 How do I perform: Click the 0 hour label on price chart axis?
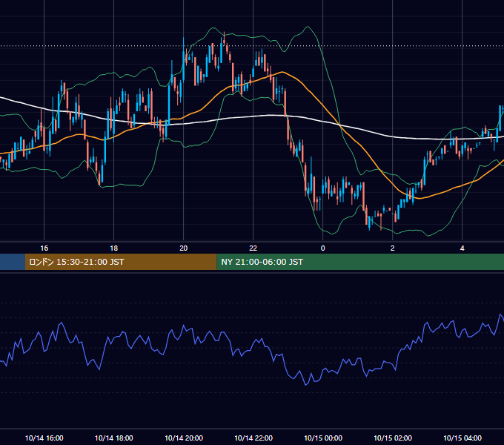[322, 248]
